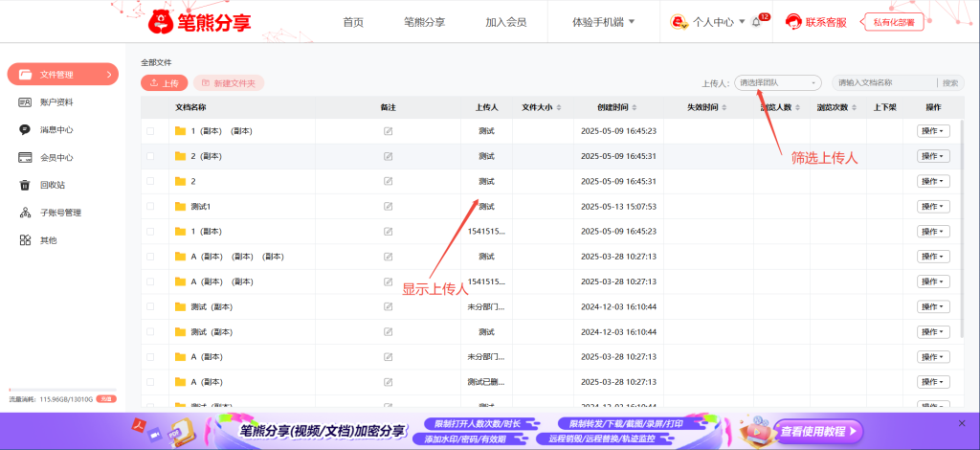Click the 子账号管理 sidebar icon

tap(25, 213)
